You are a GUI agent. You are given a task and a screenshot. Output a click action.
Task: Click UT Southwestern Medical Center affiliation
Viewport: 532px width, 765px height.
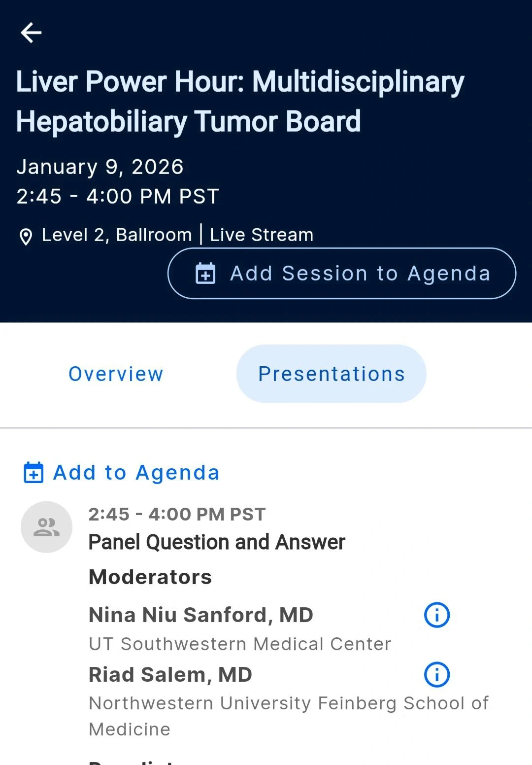(240, 644)
